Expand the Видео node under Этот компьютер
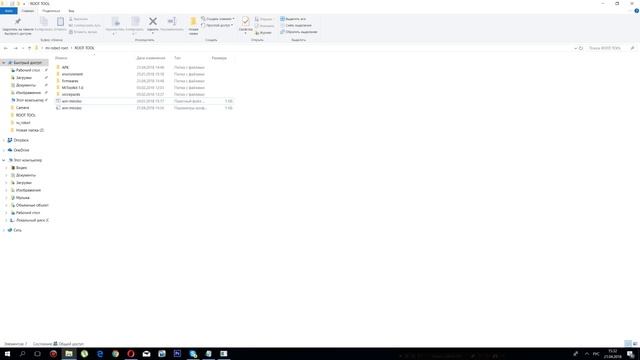The height and width of the screenshot is (360, 640). (7, 168)
